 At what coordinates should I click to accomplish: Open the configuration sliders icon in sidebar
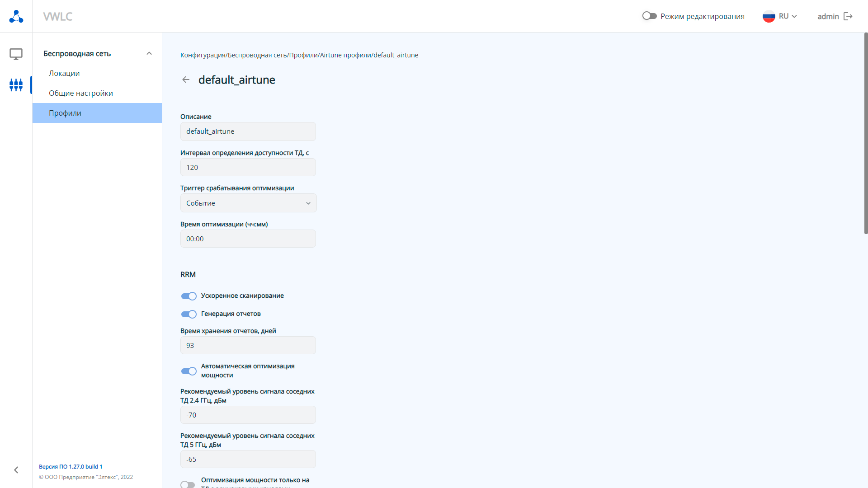coord(16,84)
